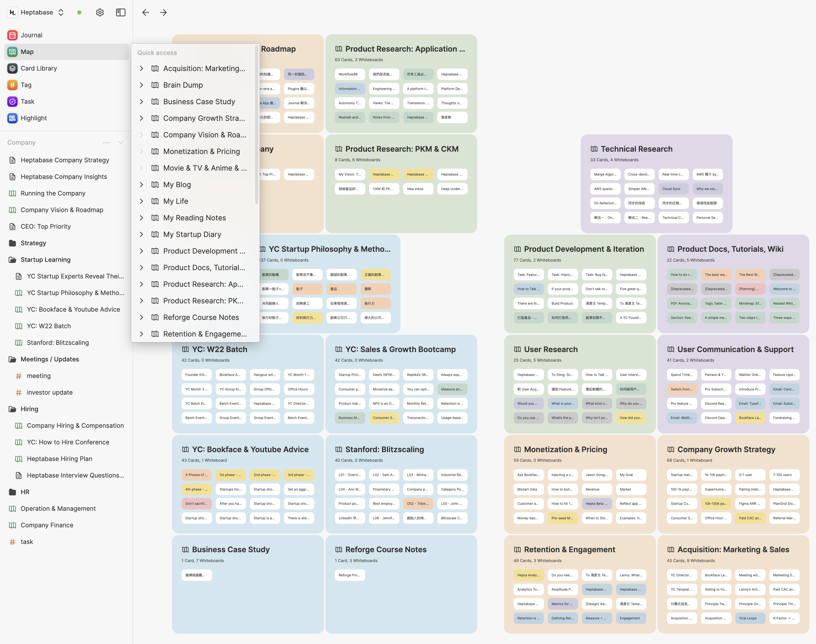Click the Build Product card

[562, 304]
